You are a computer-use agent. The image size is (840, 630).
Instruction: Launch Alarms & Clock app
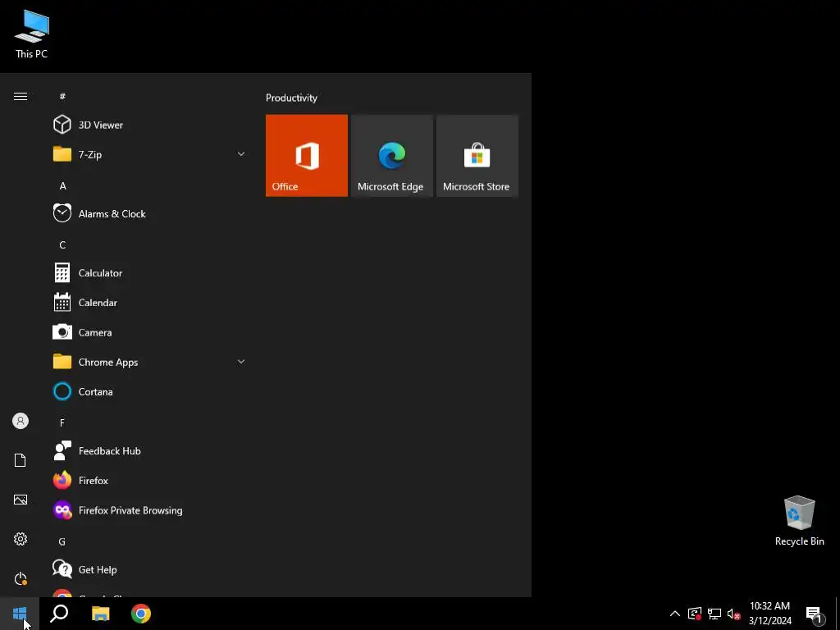pyautogui.click(x=149, y=214)
